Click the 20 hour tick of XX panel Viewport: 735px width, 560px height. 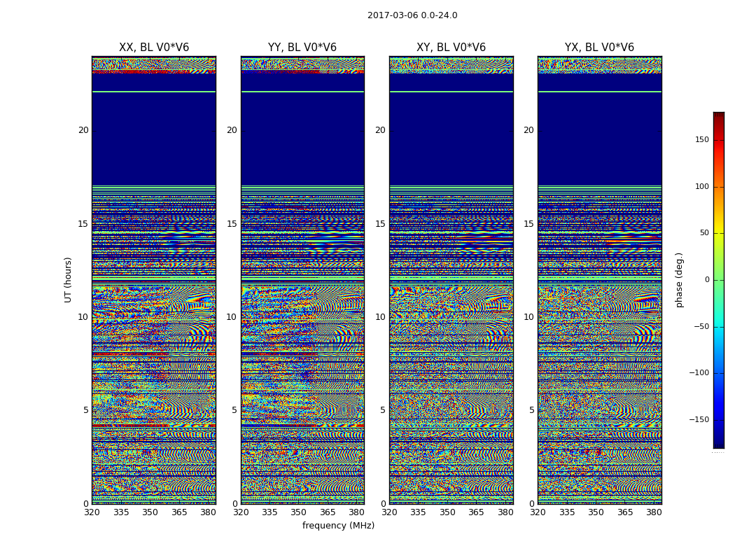tap(83, 130)
